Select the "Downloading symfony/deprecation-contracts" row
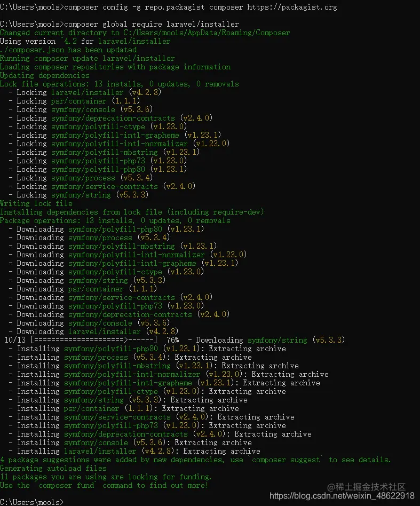Image resolution: width=420 pixels, height=506 pixels. pos(119,314)
